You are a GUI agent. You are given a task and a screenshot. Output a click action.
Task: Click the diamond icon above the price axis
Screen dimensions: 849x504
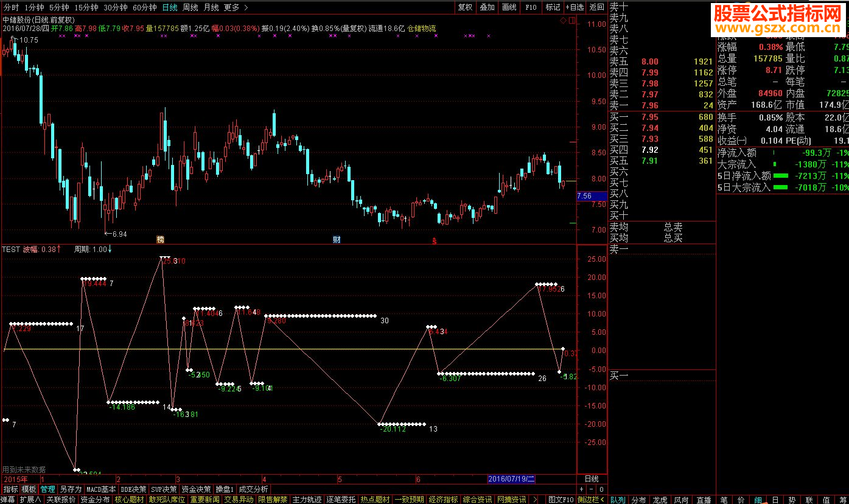(x=564, y=21)
